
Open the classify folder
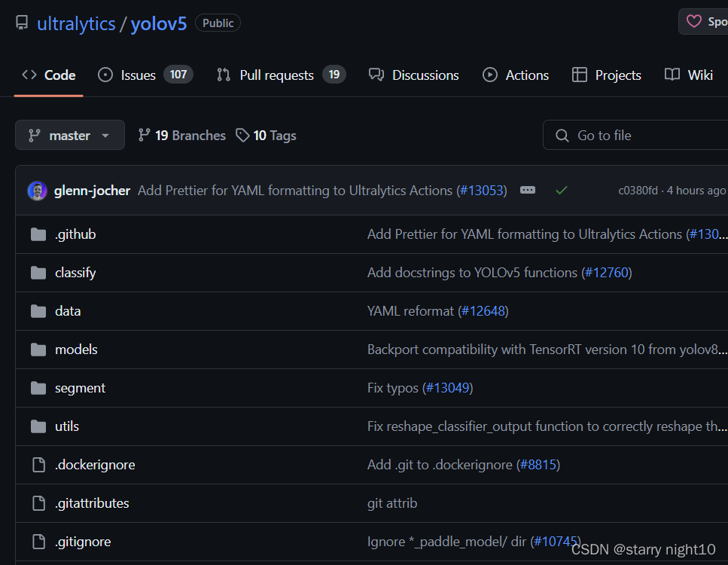[75, 273]
